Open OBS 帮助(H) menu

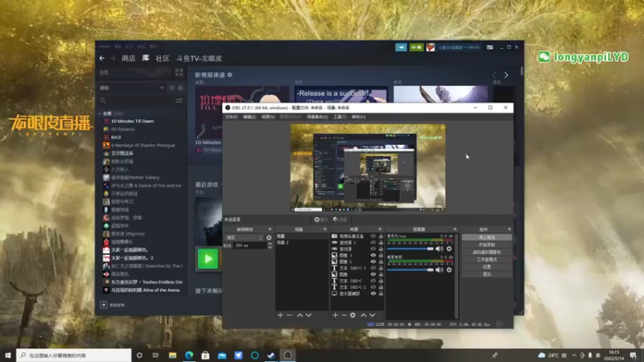click(x=358, y=117)
